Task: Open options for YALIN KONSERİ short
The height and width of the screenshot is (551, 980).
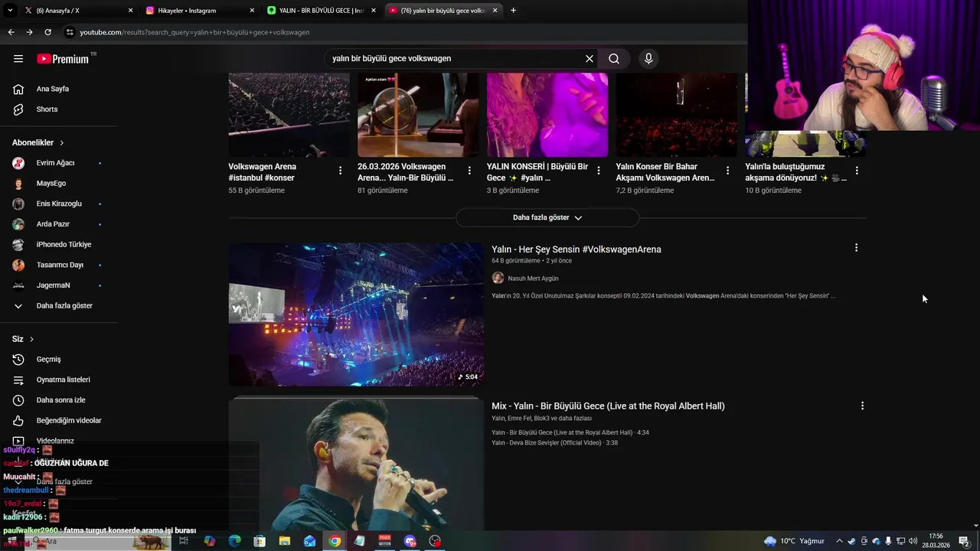Action: coord(599,171)
